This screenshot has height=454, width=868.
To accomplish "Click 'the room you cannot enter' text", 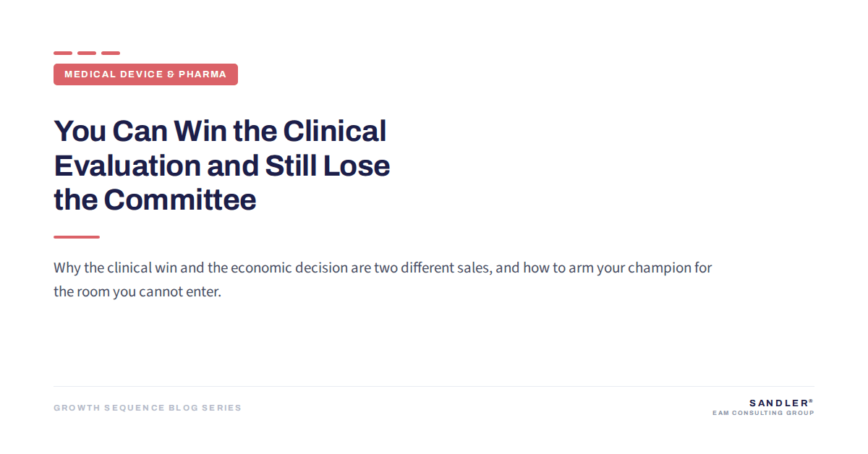I will 135,293.
